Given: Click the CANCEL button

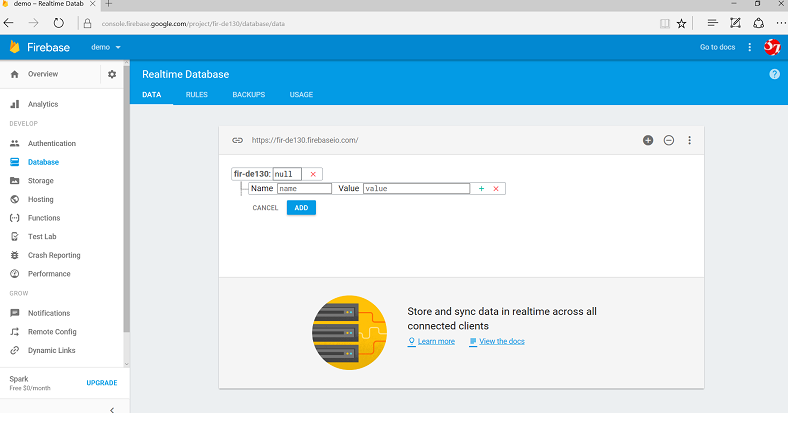Looking at the screenshot, I should click(265, 208).
